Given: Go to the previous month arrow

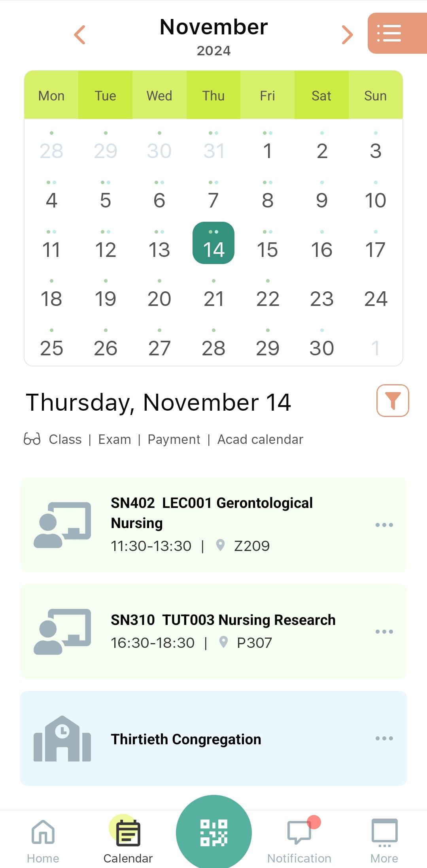Looking at the screenshot, I should click(80, 35).
